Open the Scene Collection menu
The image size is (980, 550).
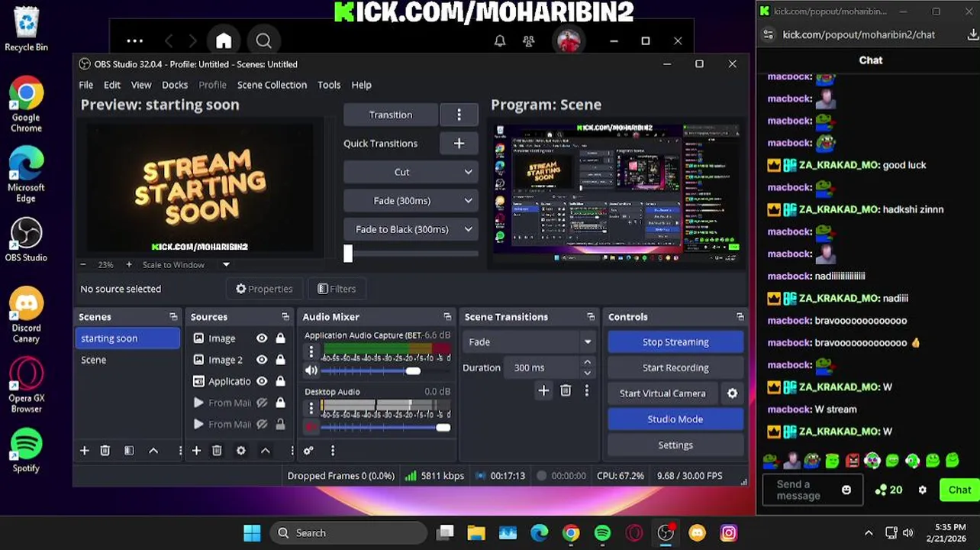272,85
